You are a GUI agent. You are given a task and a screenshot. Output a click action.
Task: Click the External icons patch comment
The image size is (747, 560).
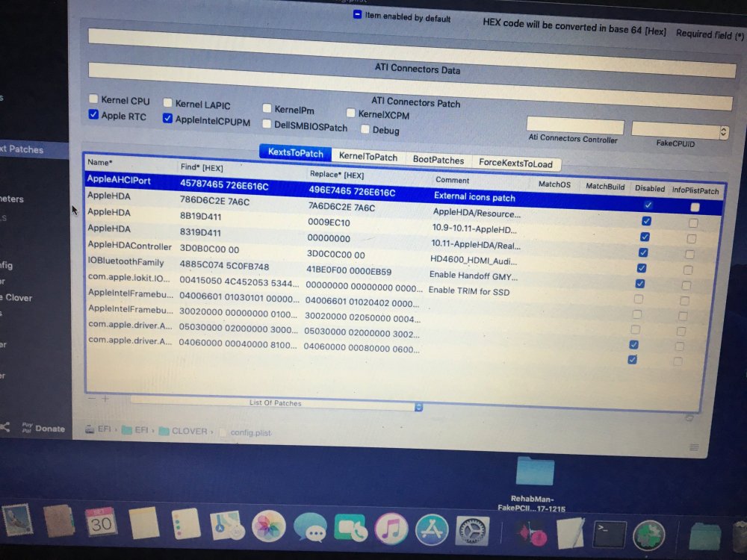(x=474, y=197)
